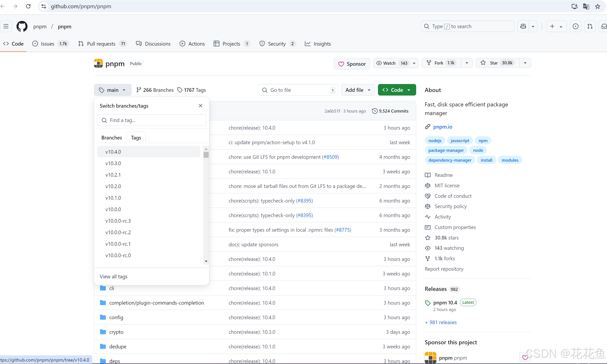Expand the Star lists dropdown arrow
The height and width of the screenshot is (364, 607).
tap(525, 63)
